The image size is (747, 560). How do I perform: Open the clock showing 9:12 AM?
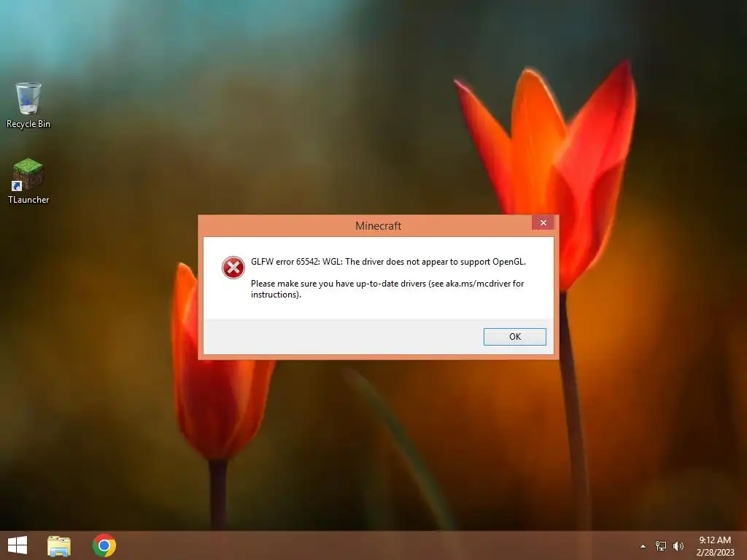(x=715, y=545)
